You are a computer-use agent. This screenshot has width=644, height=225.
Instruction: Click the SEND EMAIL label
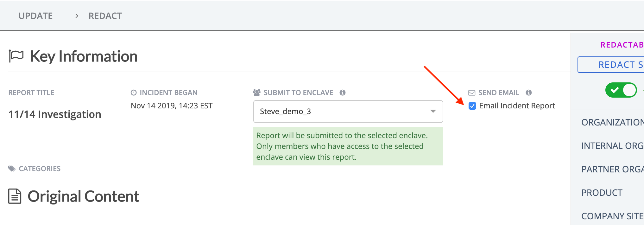499,93
